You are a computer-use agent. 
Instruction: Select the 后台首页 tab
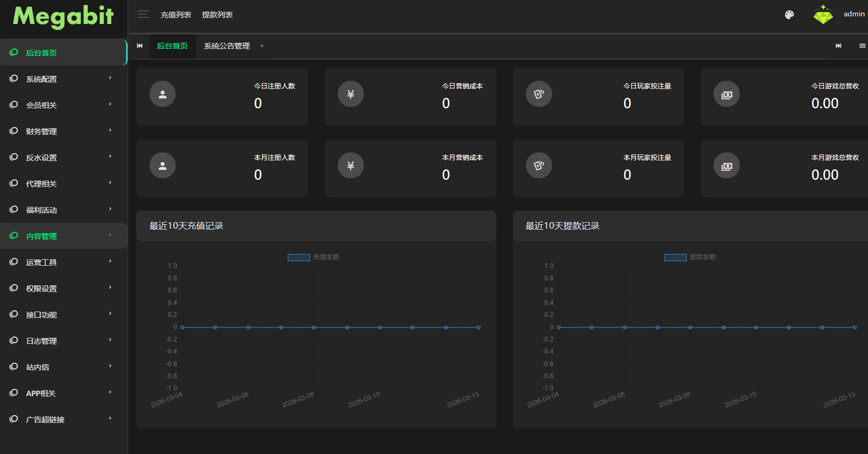[x=172, y=46]
